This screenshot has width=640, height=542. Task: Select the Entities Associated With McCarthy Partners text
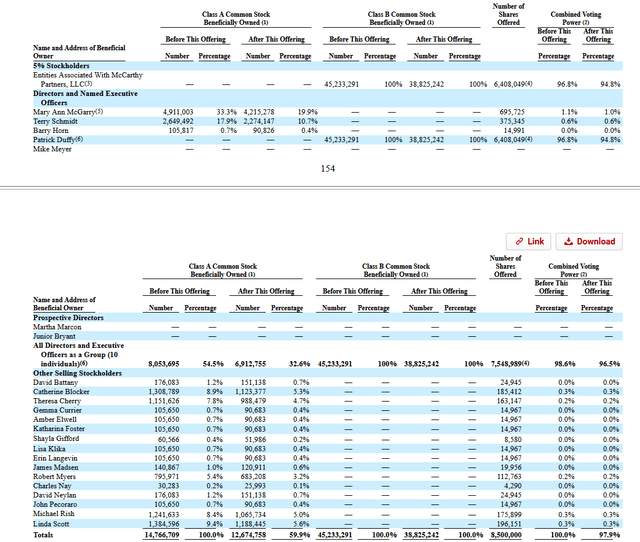(x=88, y=80)
